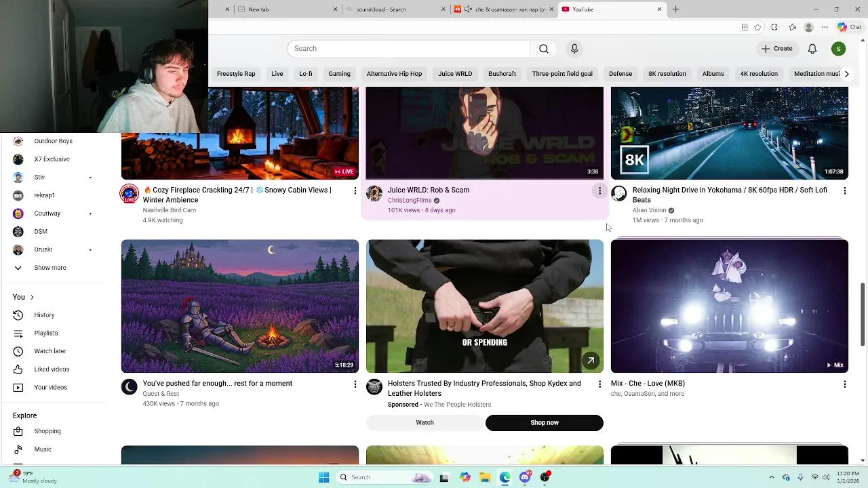Play the Relaxing Night Drive 8K thumbnail

coord(730,133)
